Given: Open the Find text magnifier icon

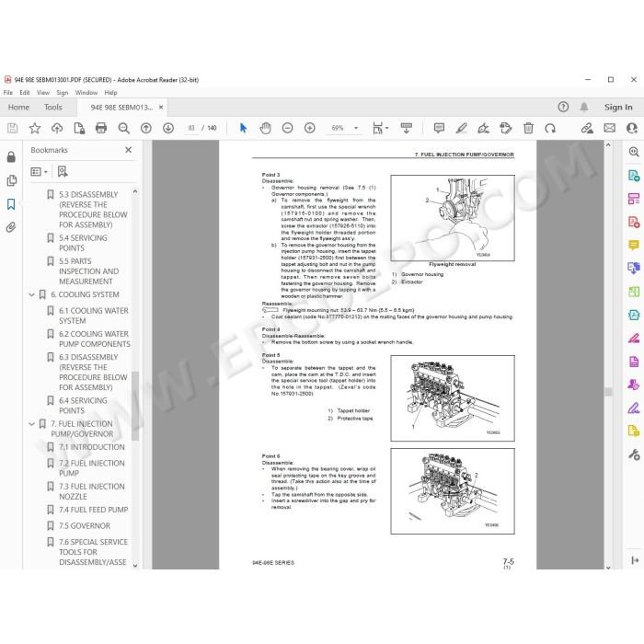Looking at the screenshot, I should click(x=123, y=128).
